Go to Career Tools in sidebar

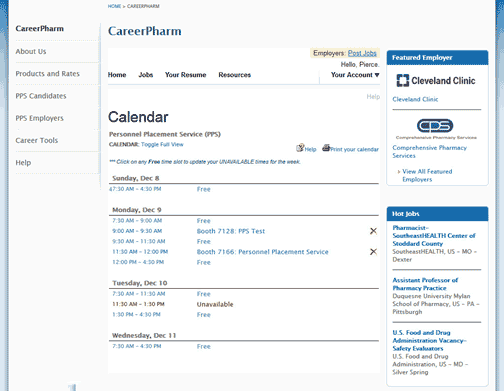tap(37, 140)
